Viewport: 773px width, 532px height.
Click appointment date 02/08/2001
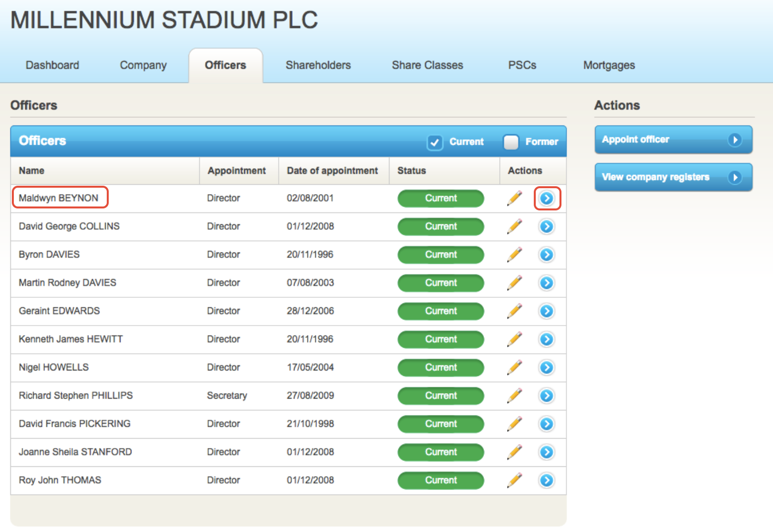coord(310,198)
